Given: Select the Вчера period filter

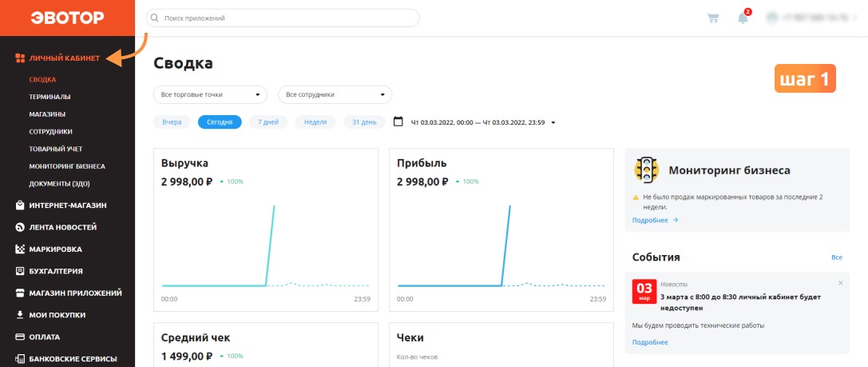Looking at the screenshot, I should [172, 122].
